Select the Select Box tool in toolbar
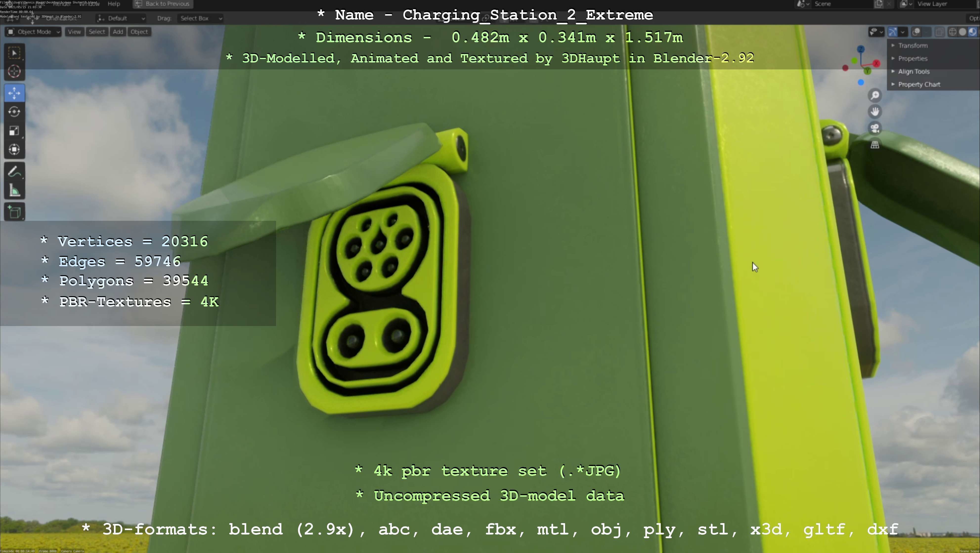The height and width of the screenshot is (553, 980). 14,53
